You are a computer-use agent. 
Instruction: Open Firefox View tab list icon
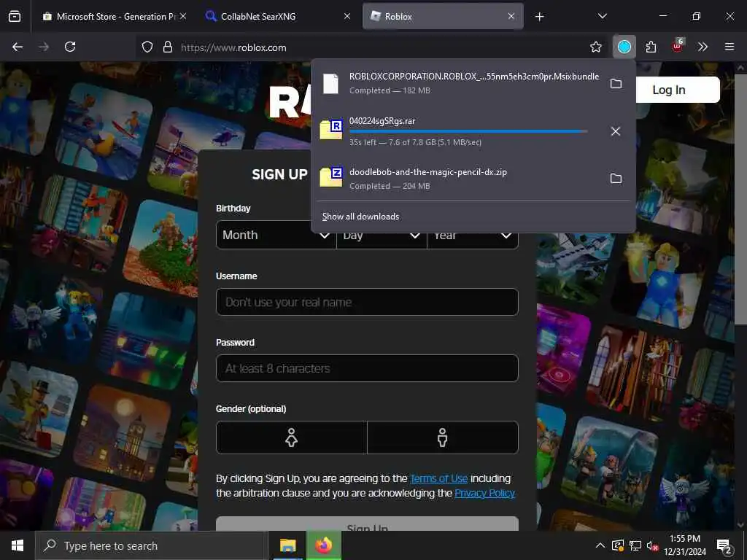(15, 16)
